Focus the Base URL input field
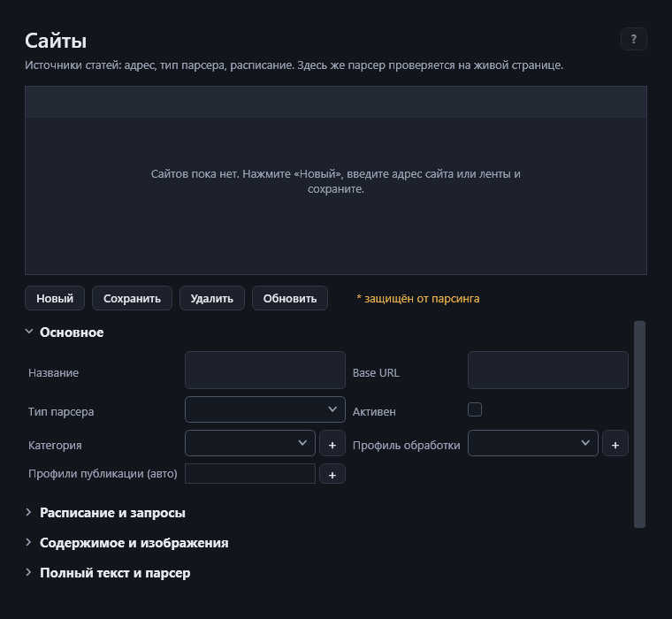 click(547, 371)
